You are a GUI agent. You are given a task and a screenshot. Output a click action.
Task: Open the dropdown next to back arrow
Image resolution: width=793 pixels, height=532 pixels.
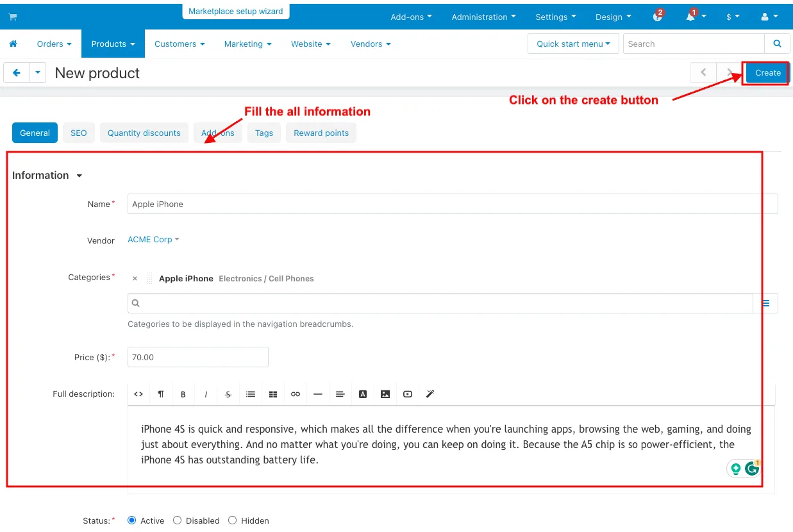(x=38, y=73)
